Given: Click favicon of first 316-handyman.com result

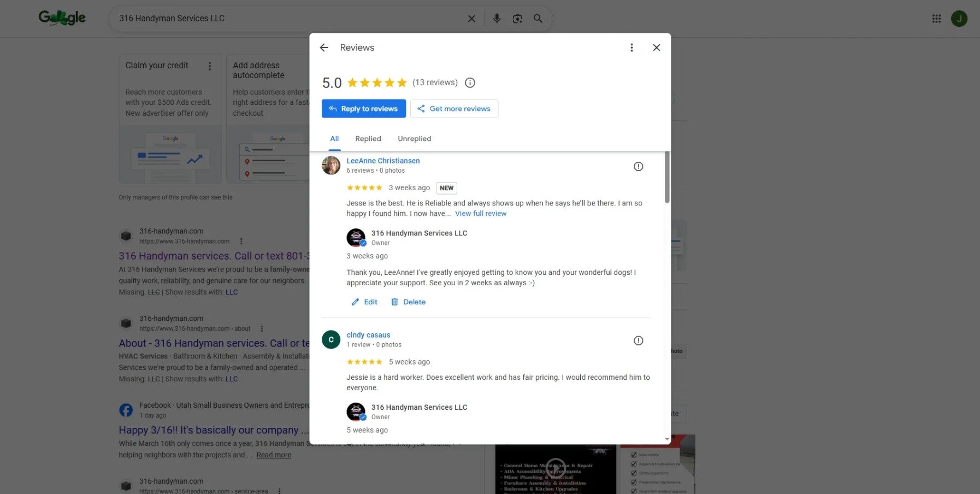Looking at the screenshot, I should tap(126, 236).
